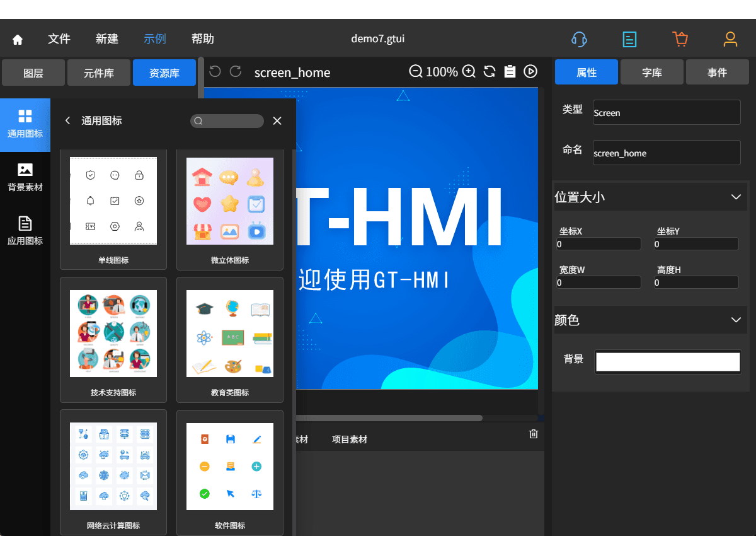Zoom out the canvas
Image resolution: width=756 pixels, height=536 pixels.
[x=416, y=71]
